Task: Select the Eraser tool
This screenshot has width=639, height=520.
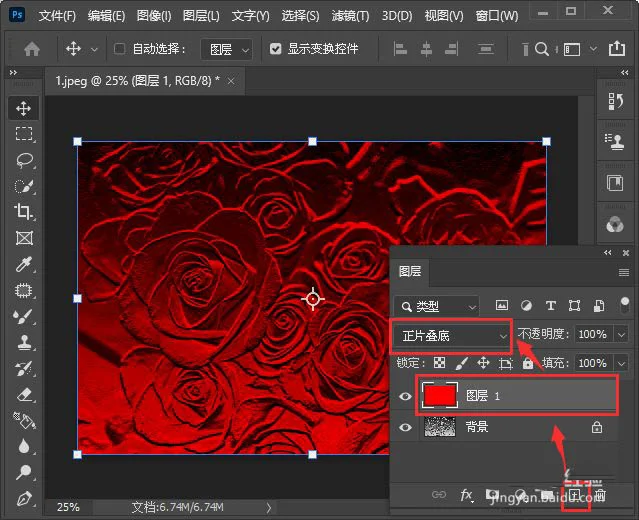Action: pyautogui.click(x=24, y=394)
